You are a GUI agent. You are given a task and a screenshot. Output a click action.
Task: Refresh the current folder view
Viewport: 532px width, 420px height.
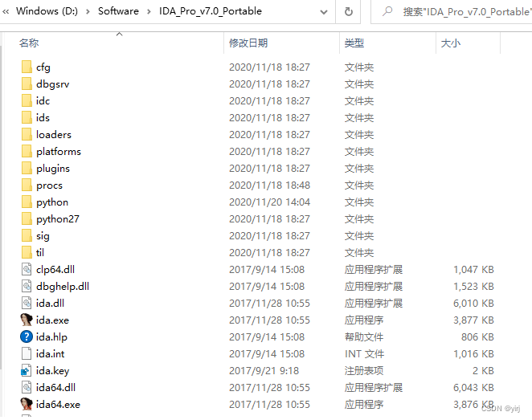coord(349,12)
